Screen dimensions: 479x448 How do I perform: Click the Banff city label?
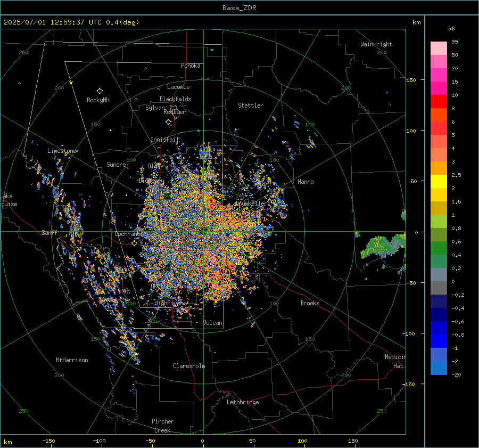(50, 233)
